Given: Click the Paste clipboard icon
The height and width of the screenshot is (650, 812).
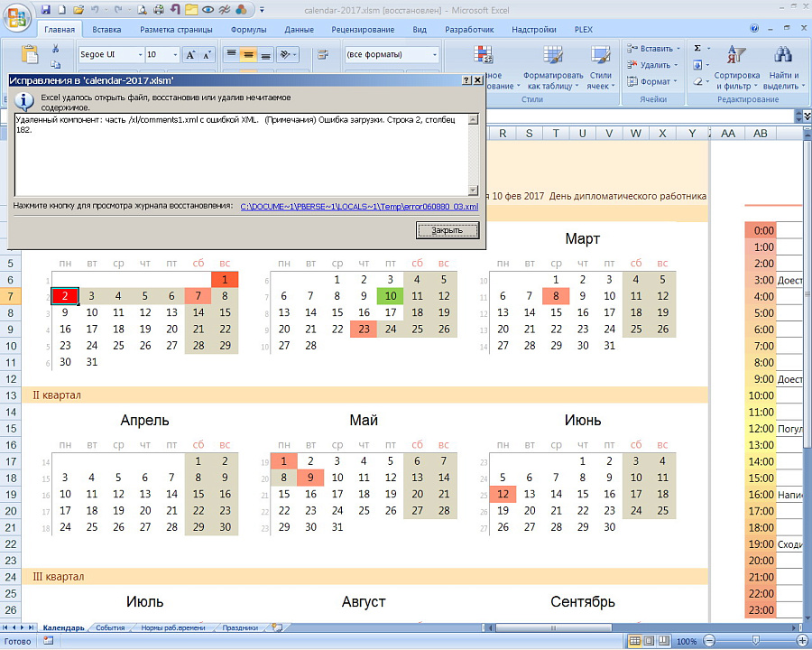Looking at the screenshot, I should [30, 54].
